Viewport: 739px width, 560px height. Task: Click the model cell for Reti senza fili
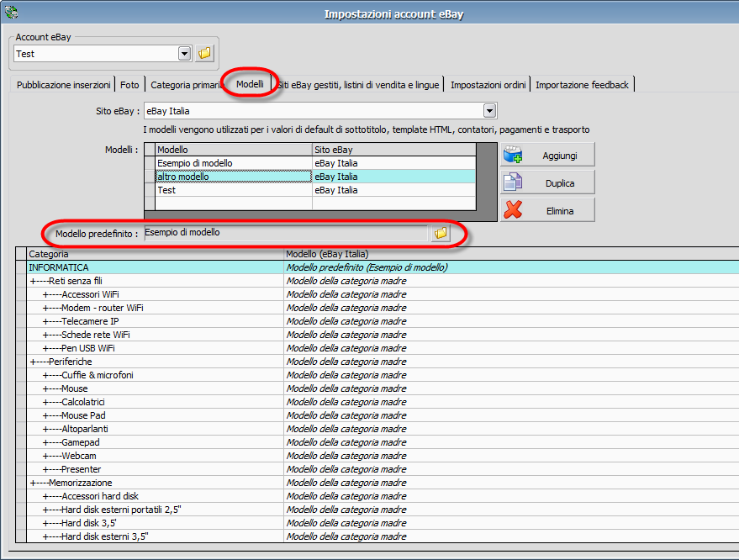tap(511, 281)
